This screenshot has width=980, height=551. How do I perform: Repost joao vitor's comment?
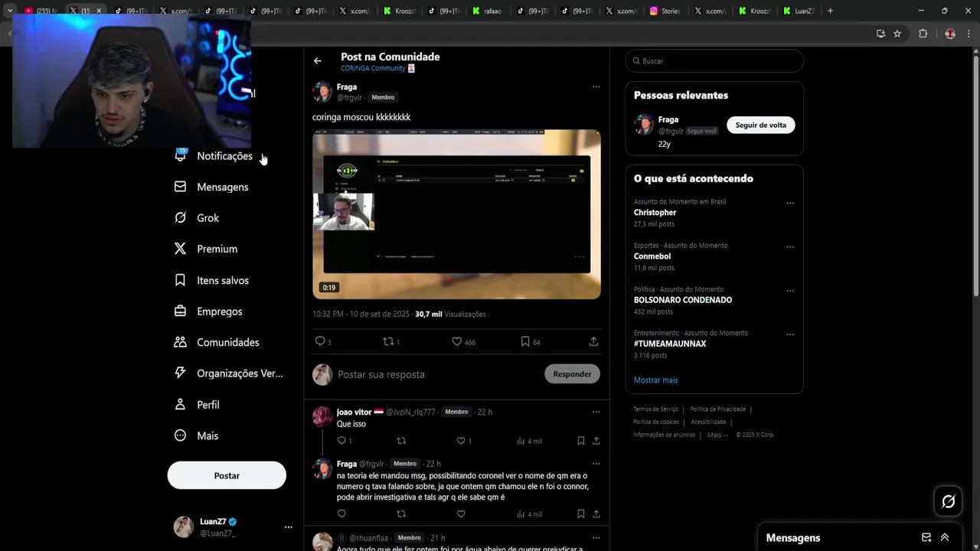click(x=401, y=441)
